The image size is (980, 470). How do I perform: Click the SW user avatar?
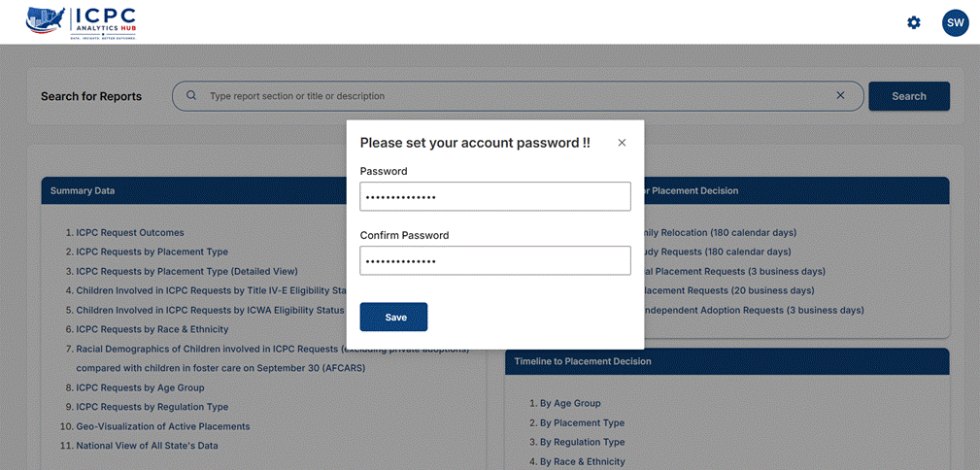955,23
